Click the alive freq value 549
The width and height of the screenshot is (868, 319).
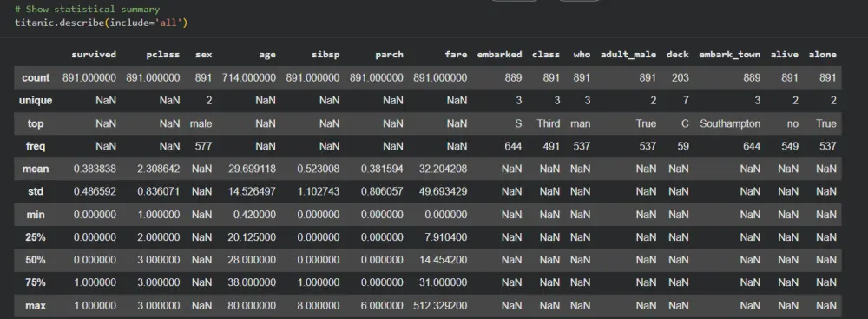pos(790,147)
